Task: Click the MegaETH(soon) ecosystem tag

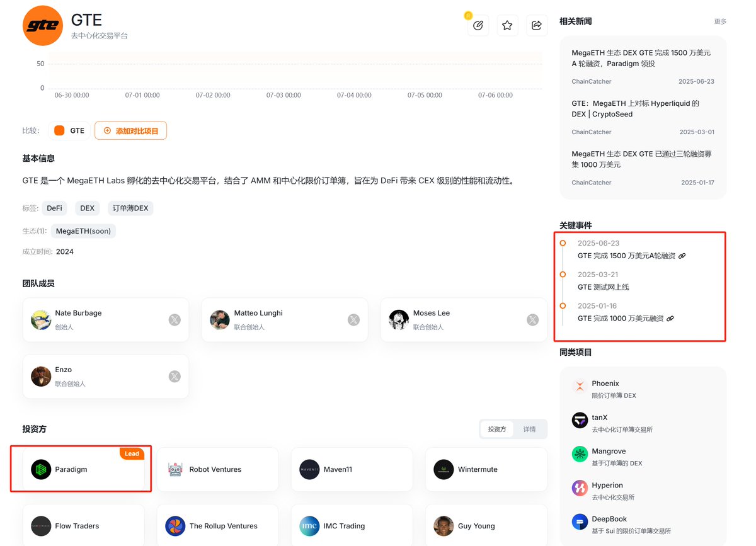Action: click(x=83, y=231)
